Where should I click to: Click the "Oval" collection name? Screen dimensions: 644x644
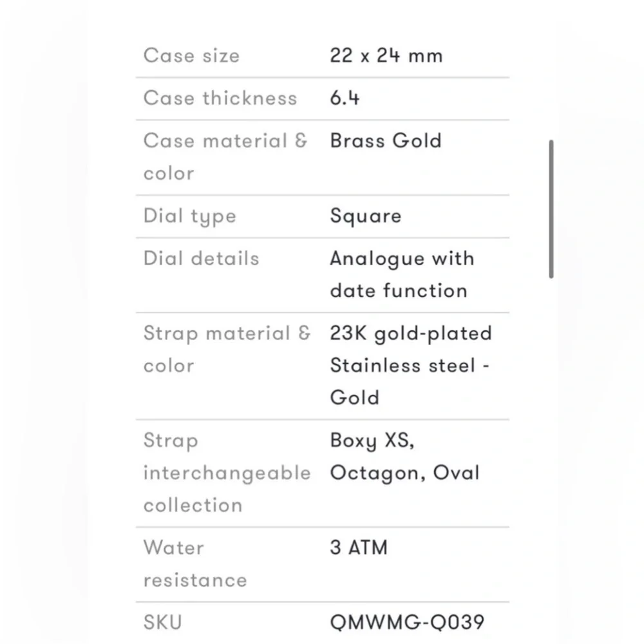coord(456,473)
